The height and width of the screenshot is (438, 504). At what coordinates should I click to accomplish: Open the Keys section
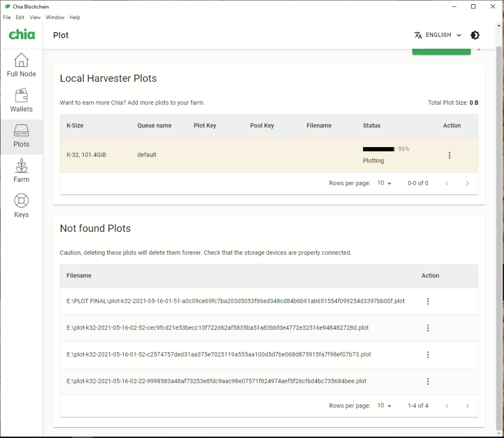click(21, 206)
